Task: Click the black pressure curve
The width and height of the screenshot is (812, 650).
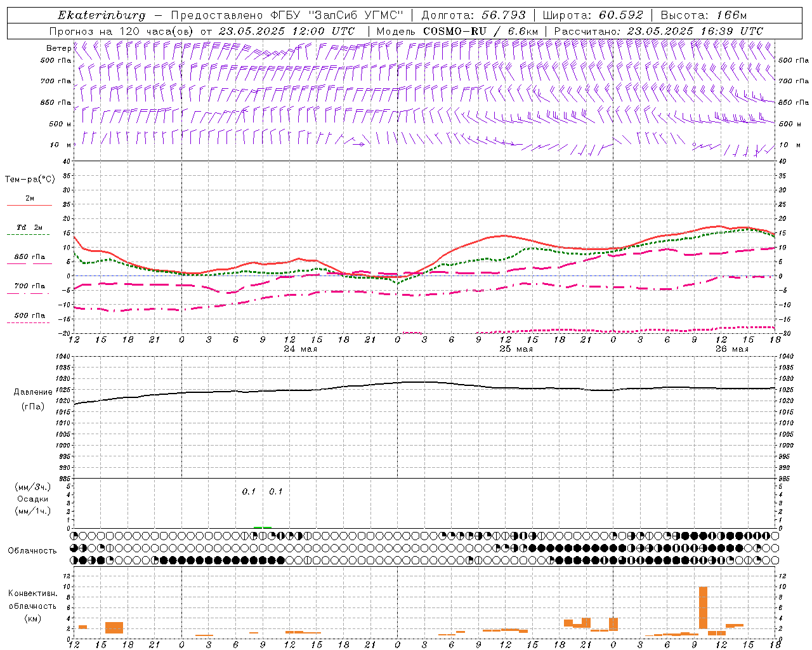Action: pos(425,382)
